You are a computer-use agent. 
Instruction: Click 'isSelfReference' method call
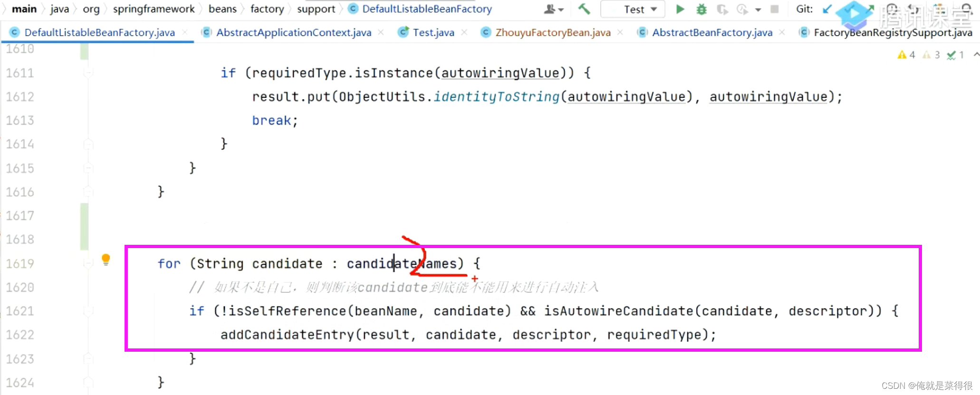click(x=288, y=311)
